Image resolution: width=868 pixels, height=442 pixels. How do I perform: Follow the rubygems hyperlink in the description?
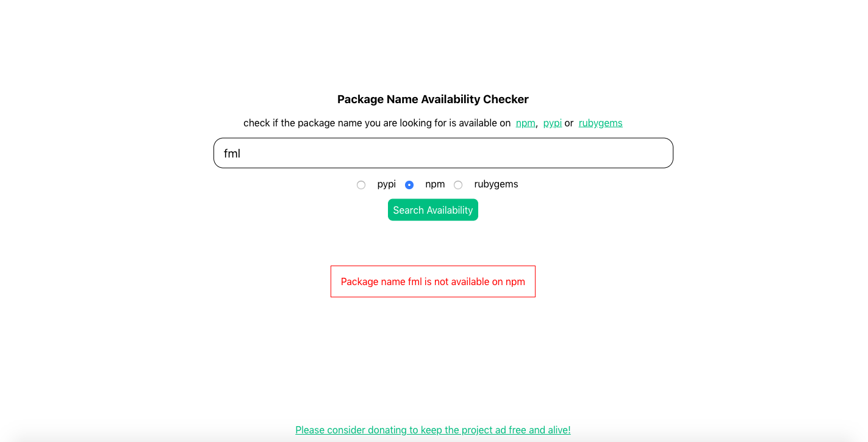click(600, 123)
